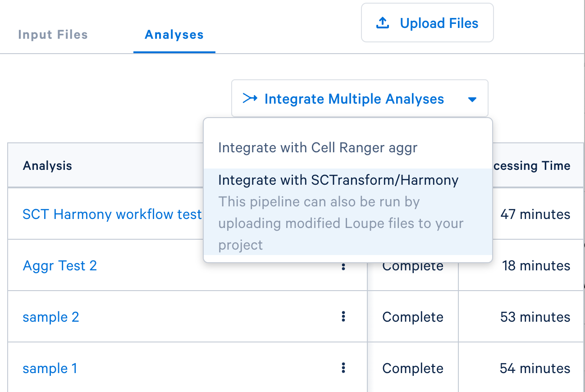The width and height of the screenshot is (585, 392).
Task: Switch to the Input Files tab
Action: [x=53, y=35]
